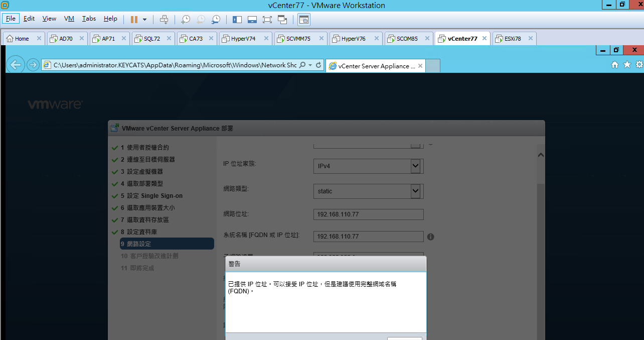Open the Help menu

click(110, 19)
